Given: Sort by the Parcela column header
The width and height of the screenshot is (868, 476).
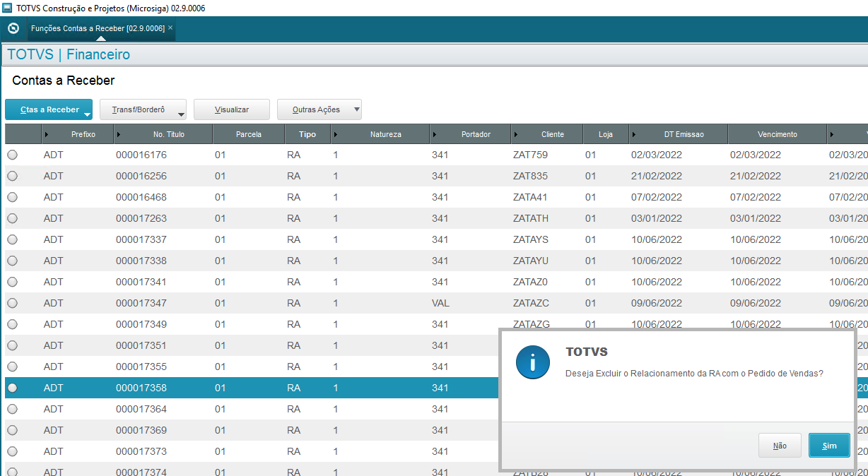Looking at the screenshot, I should point(249,134).
